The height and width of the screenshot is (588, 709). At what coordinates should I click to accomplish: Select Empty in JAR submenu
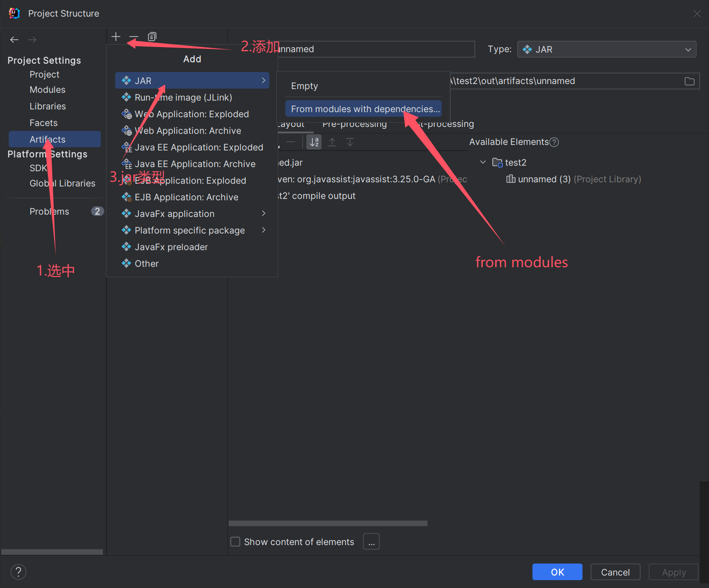pyautogui.click(x=363, y=86)
